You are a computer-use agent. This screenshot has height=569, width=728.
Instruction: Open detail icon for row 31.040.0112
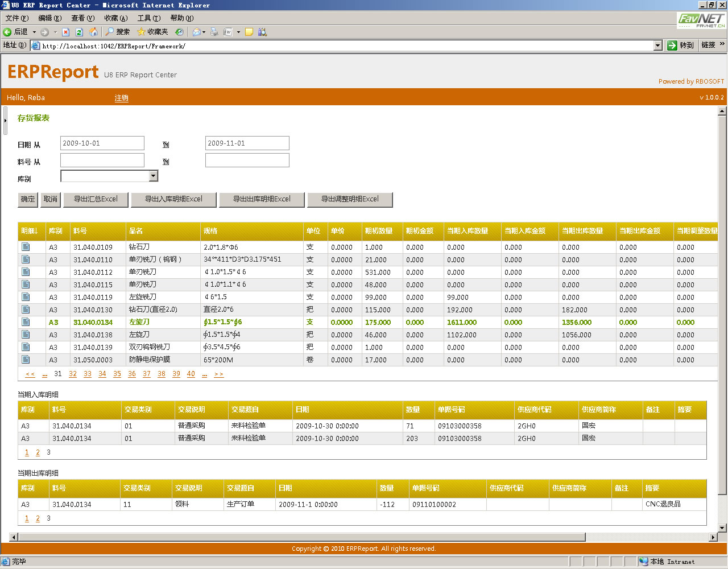26,272
